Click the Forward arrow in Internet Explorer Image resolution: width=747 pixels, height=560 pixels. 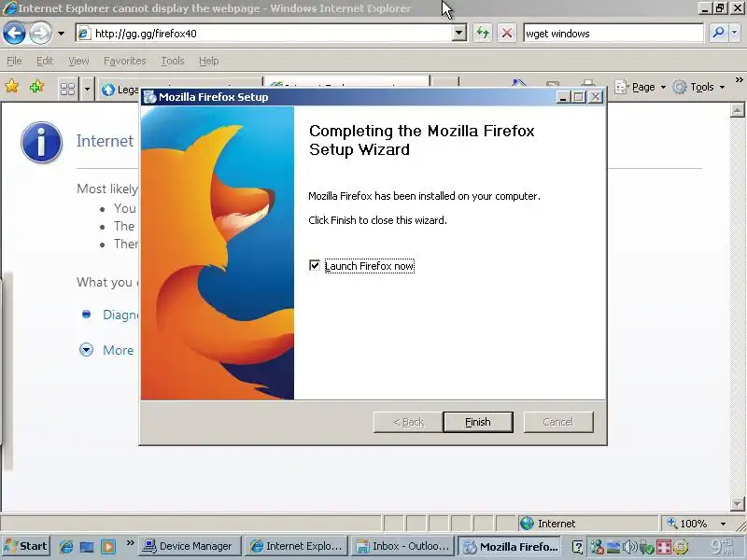40,34
